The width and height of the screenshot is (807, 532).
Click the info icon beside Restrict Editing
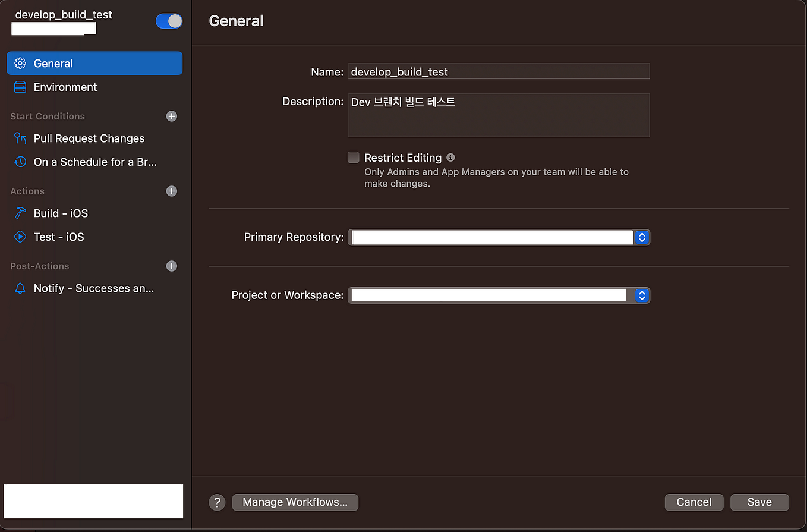pos(450,157)
